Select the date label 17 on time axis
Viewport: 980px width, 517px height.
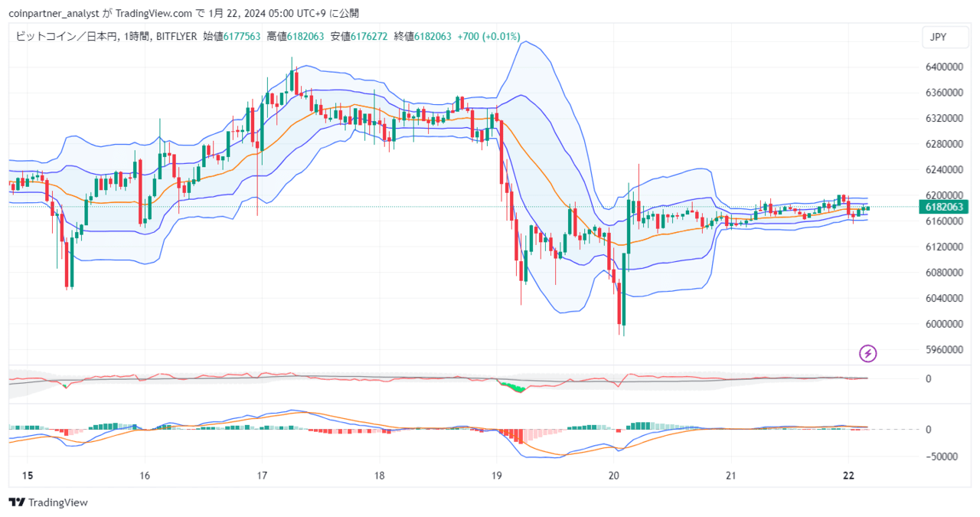262,476
